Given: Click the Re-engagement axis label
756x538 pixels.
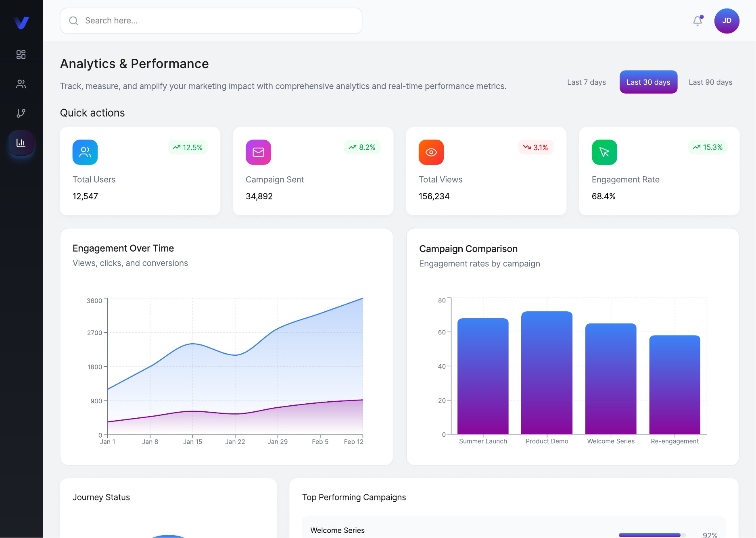Looking at the screenshot, I should point(675,441).
